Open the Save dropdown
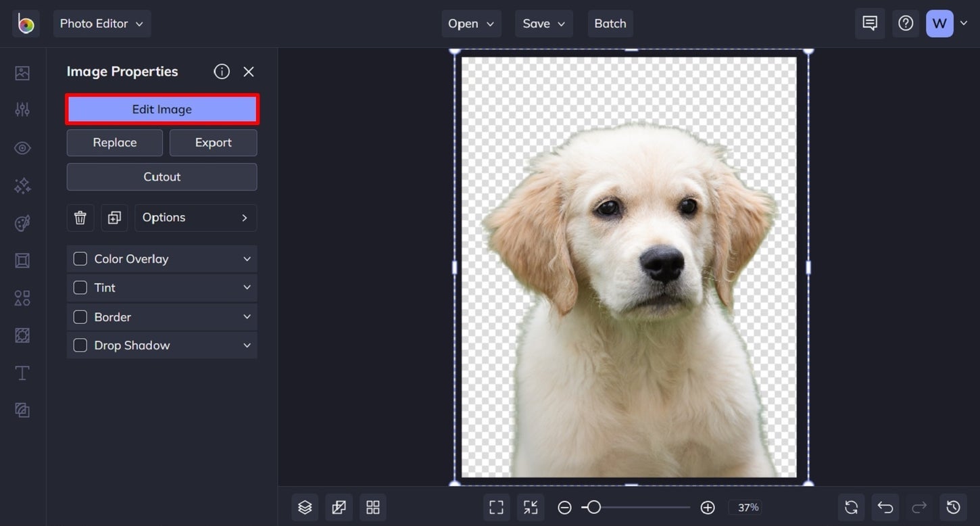 click(543, 23)
